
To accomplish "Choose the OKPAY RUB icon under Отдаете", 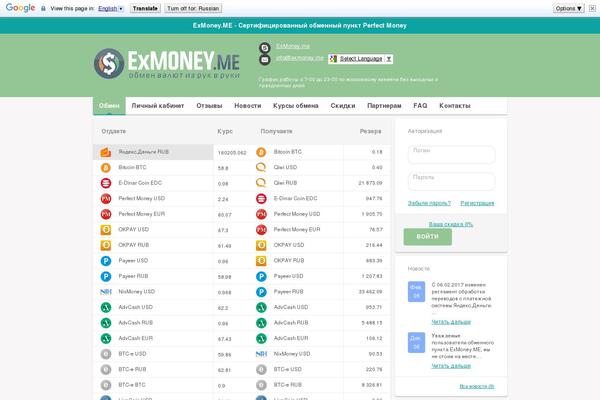I will (106, 245).
